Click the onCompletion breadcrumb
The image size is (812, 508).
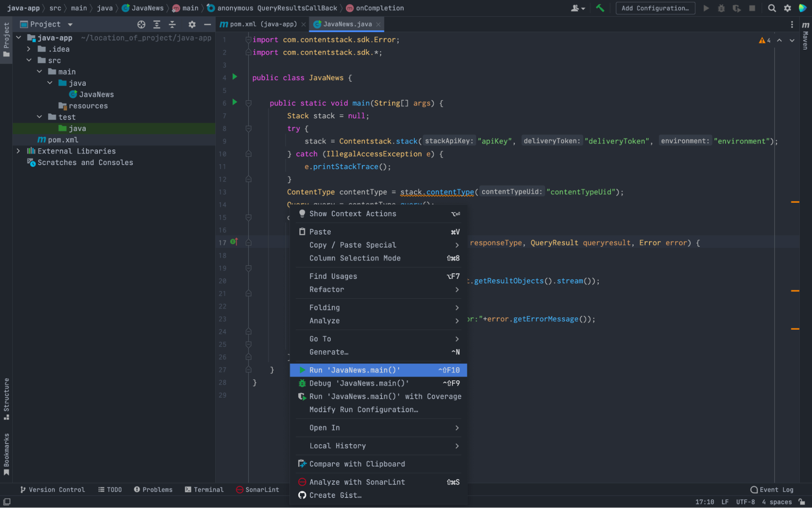375,8
